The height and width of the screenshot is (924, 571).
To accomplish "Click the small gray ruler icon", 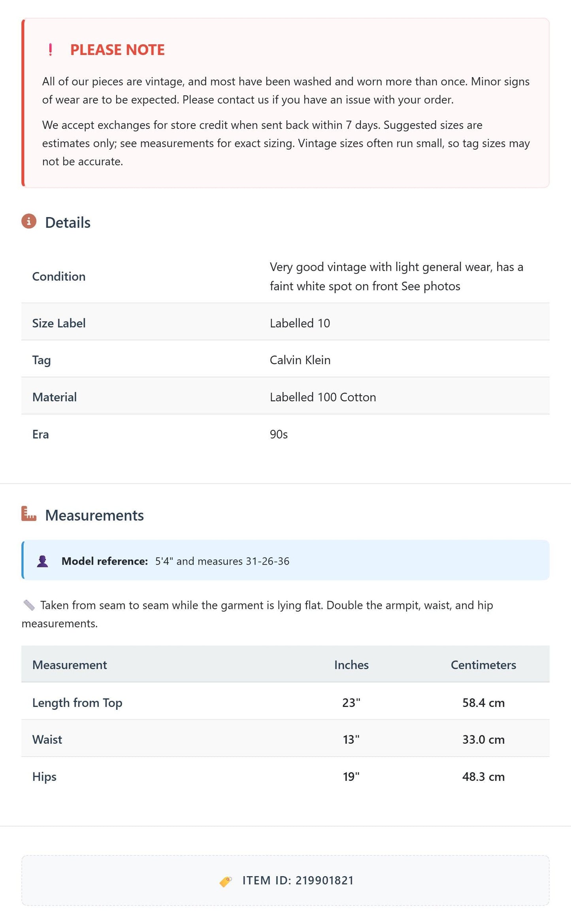I will (x=29, y=605).
